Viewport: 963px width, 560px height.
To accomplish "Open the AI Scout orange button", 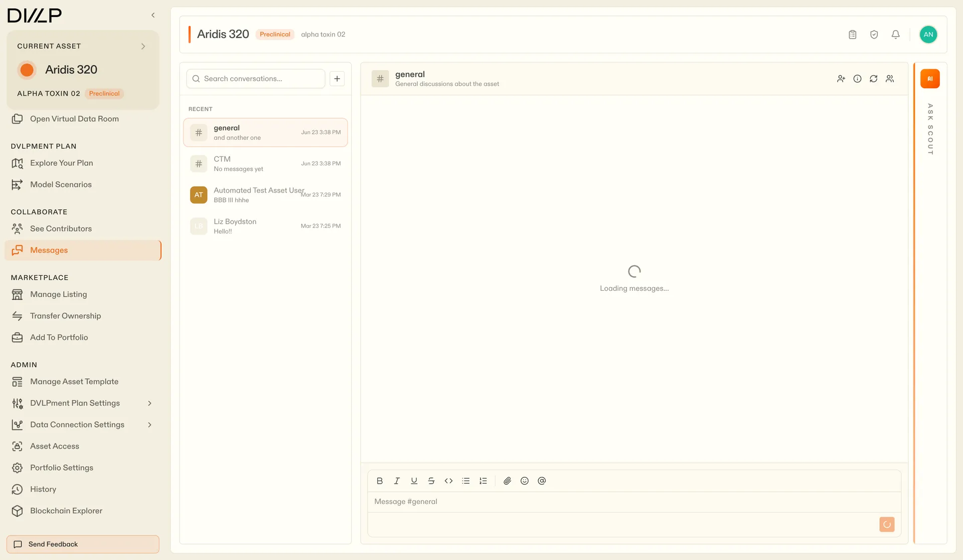I will [x=930, y=79].
